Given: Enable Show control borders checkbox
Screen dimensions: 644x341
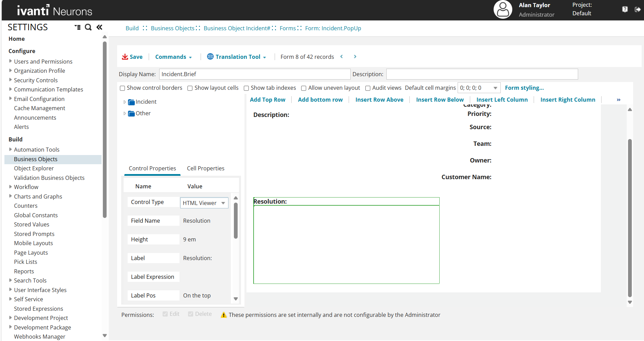Looking at the screenshot, I should 123,88.
